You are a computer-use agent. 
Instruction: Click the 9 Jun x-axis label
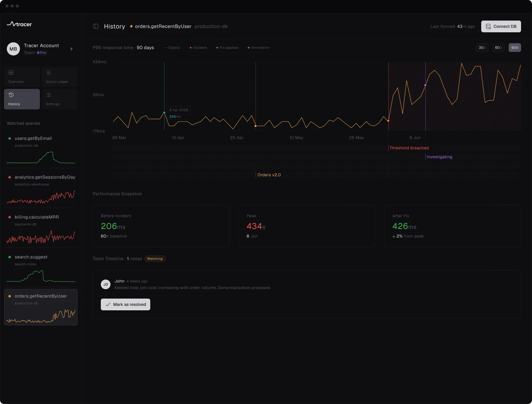415,138
